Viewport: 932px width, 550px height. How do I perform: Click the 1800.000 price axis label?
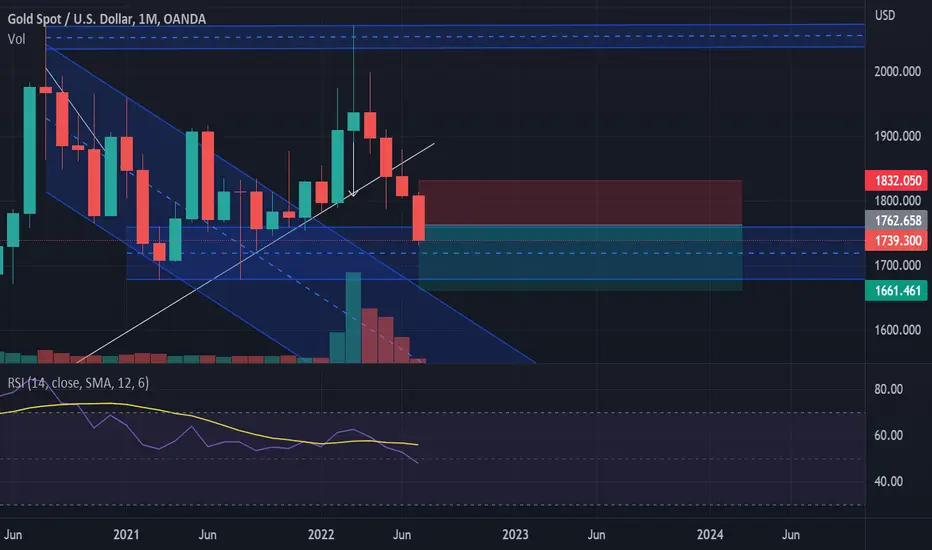pyautogui.click(x=898, y=200)
